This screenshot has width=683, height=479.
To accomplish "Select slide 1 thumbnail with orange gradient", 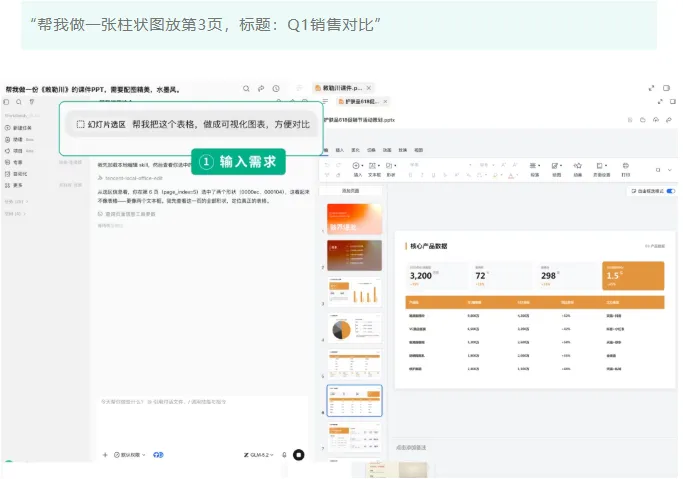I will 354,219.
